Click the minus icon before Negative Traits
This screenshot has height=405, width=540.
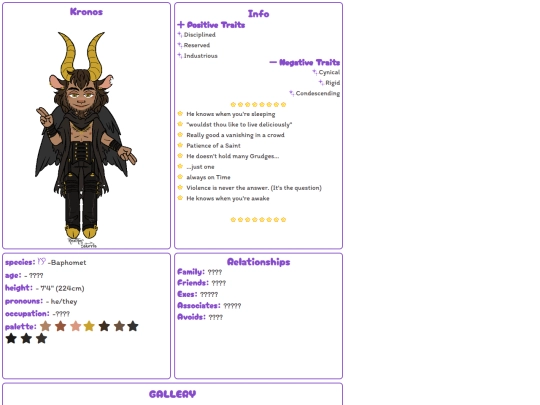tap(273, 62)
